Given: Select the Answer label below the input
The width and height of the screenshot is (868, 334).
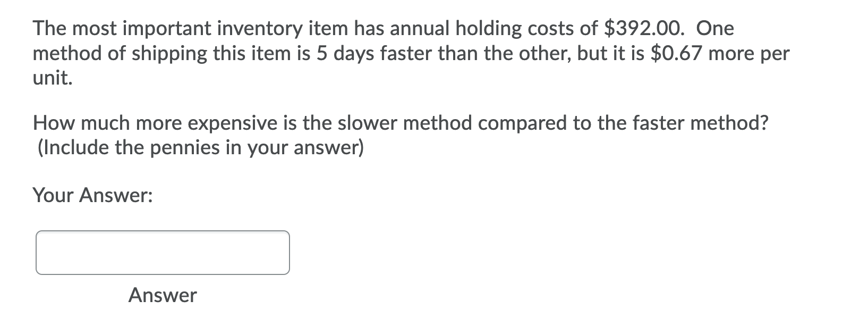Looking at the screenshot, I should point(162,296).
